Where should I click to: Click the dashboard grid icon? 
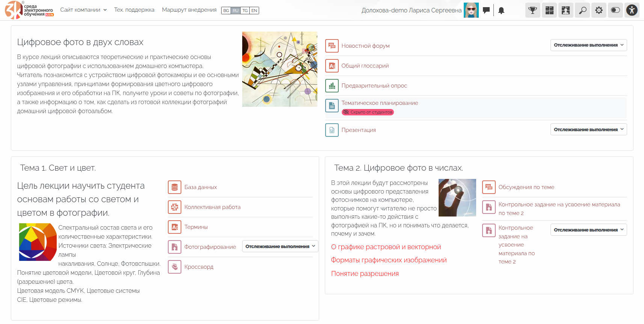[549, 10]
